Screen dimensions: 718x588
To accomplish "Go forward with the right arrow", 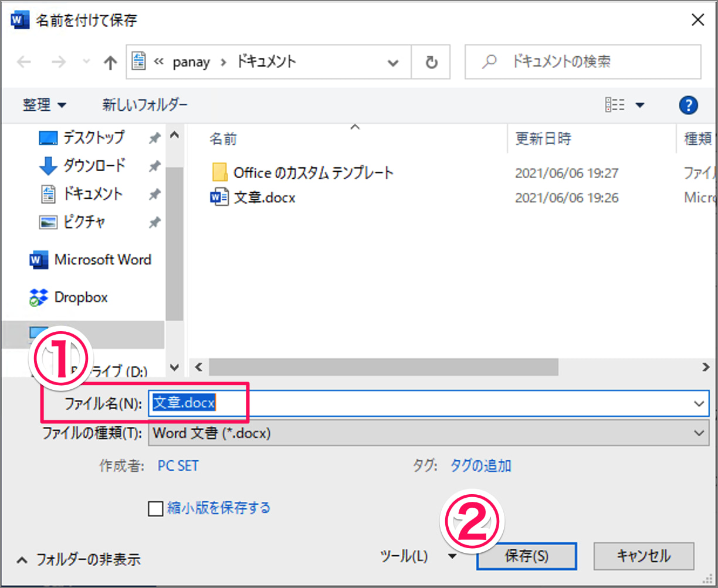I will click(59, 62).
